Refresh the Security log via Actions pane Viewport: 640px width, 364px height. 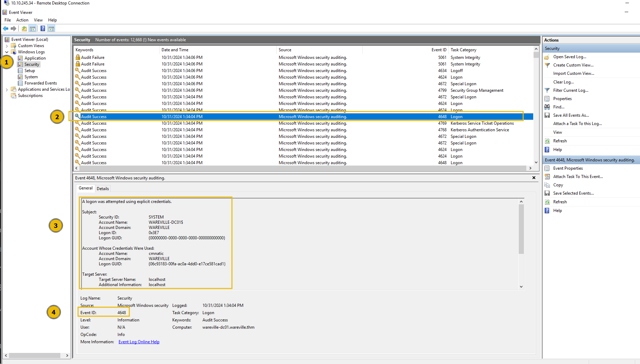[x=559, y=141]
